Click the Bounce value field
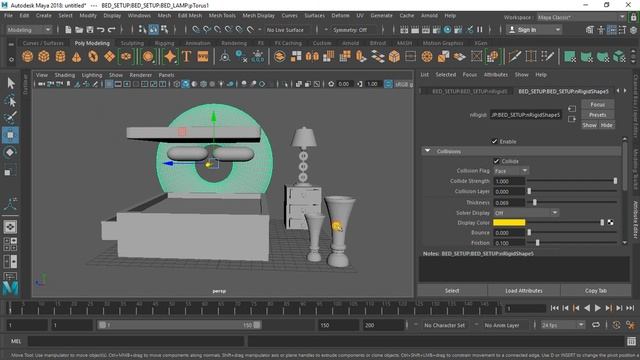Screen dimensions: 640x360 (x=509, y=232)
